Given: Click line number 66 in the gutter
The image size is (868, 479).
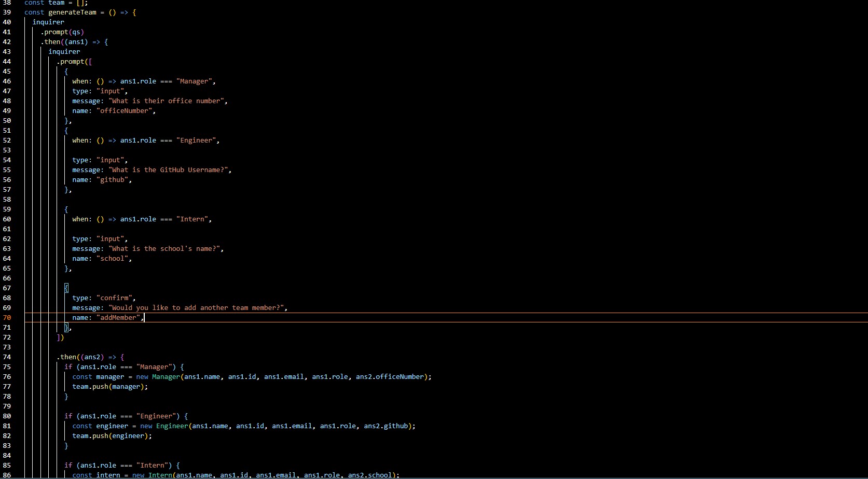Looking at the screenshot, I should coord(7,278).
